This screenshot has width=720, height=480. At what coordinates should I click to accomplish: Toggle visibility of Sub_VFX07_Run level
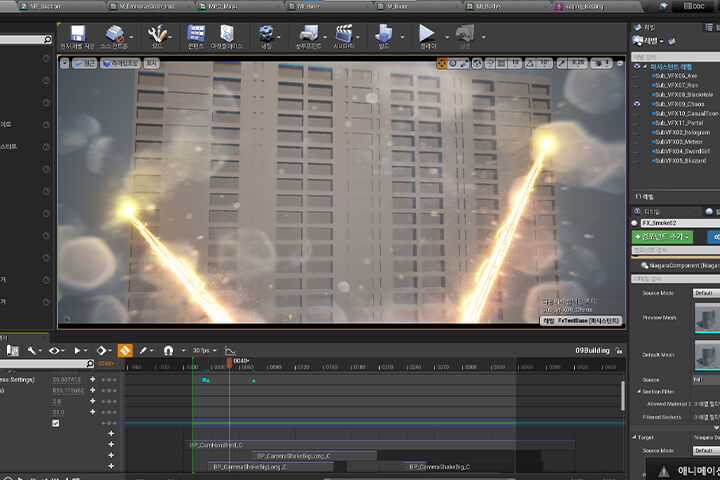[x=637, y=85]
